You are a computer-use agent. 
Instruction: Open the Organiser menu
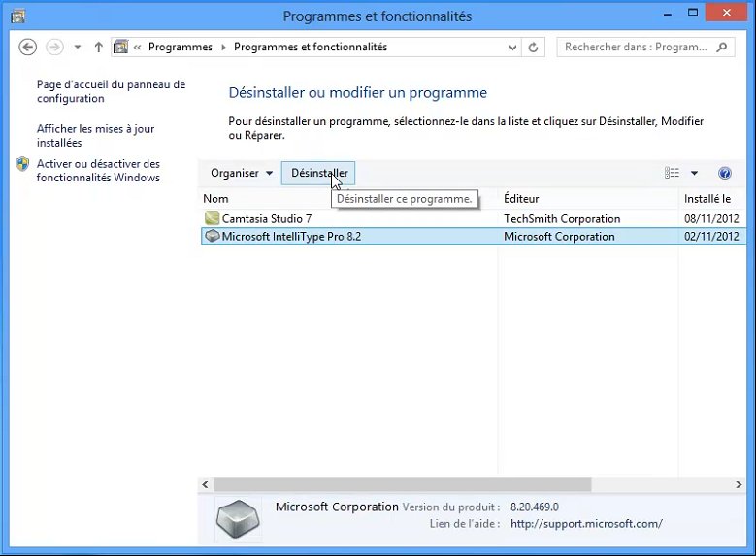click(x=242, y=173)
